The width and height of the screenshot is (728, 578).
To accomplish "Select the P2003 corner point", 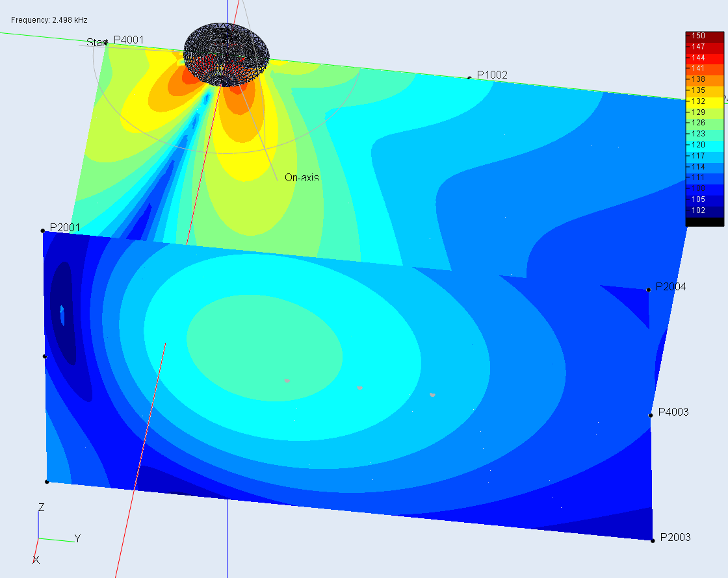I will [652, 540].
